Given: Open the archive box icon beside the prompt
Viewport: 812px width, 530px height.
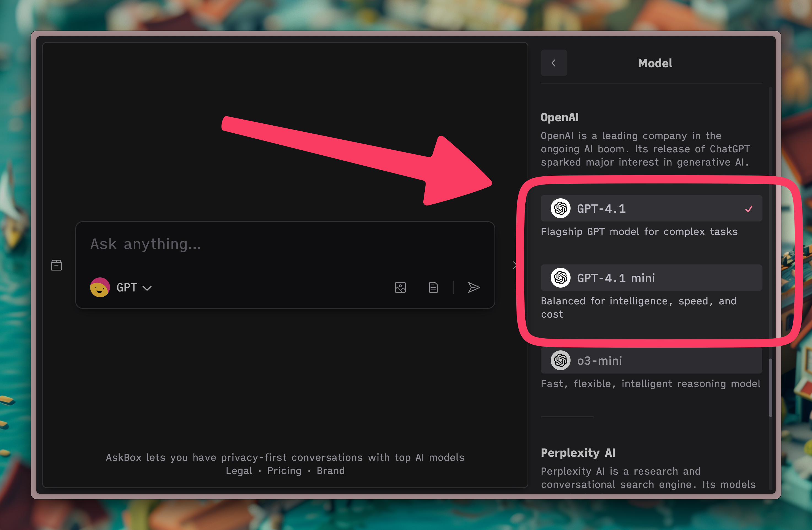Looking at the screenshot, I should coord(56,265).
